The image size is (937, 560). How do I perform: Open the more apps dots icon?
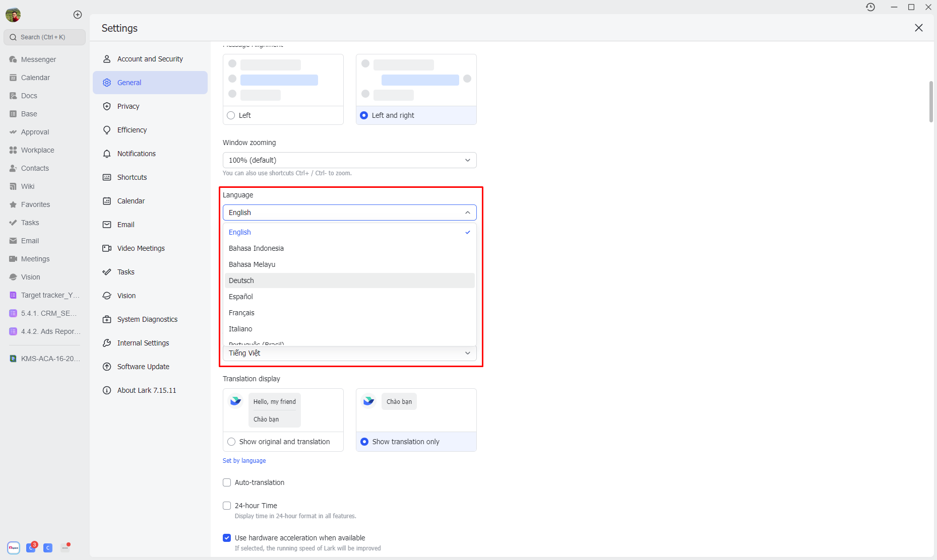(x=65, y=547)
